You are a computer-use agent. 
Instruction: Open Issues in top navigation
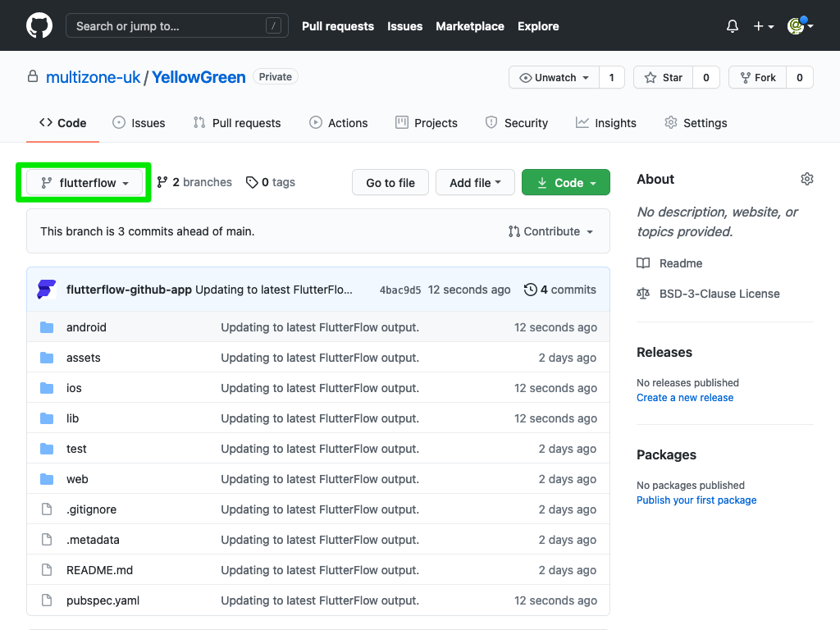click(x=405, y=26)
